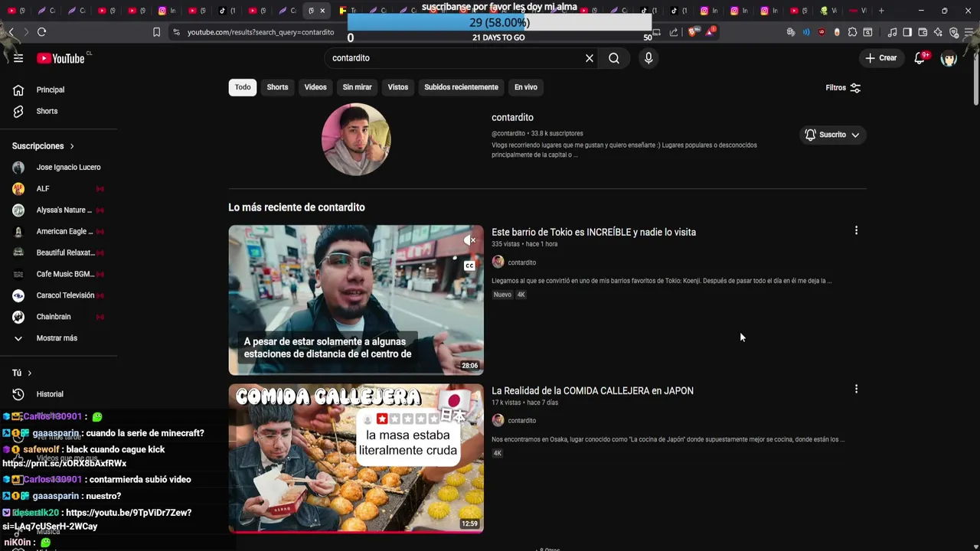The width and height of the screenshot is (980, 551).
Task: Toggle subtitles CC on the preview
Action: click(469, 266)
